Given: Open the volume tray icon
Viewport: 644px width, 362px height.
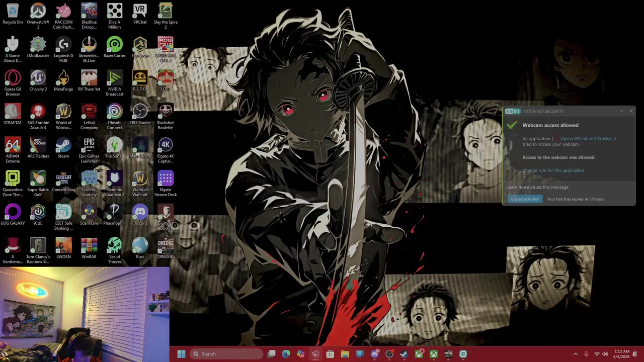Looking at the screenshot, I should 605,354.
